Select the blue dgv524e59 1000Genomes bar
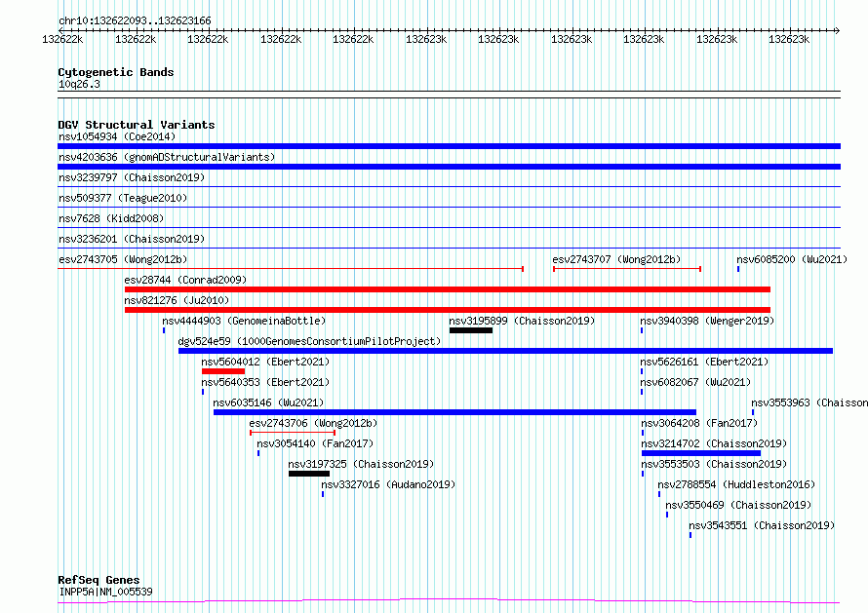The image size is (868, 613). [x=505, y=351]
